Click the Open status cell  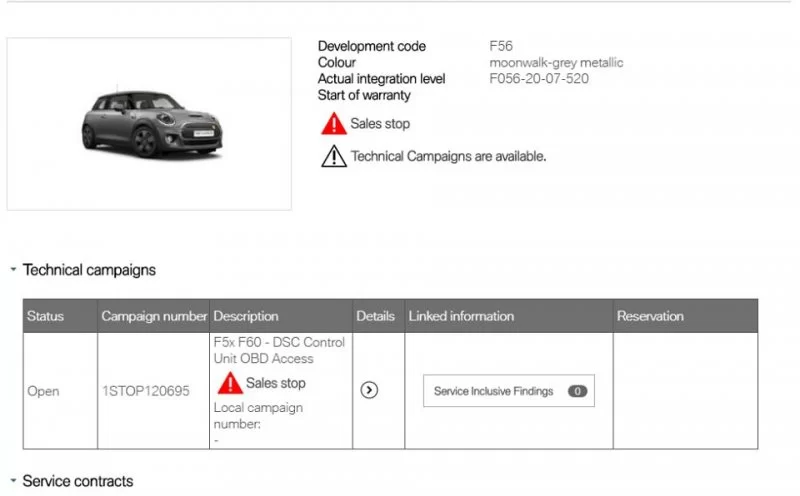[x=43, y=391]
